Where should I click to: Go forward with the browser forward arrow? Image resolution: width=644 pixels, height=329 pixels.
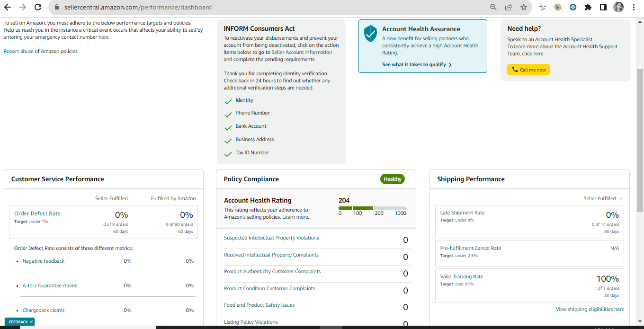point(23,7)
